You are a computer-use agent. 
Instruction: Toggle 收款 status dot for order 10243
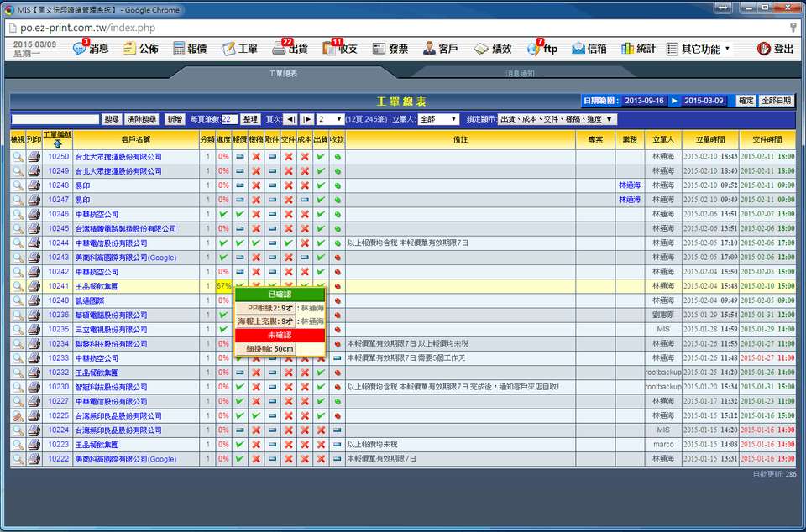[337, 258]
